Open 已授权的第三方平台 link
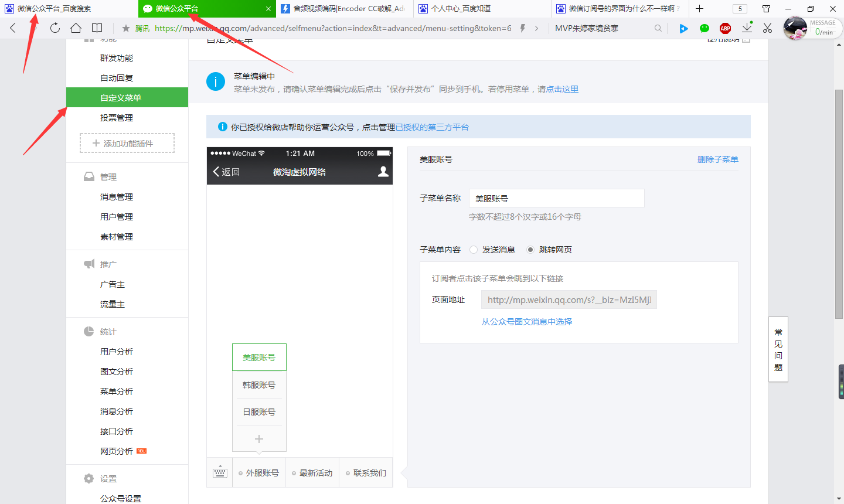 [x=432, y=127]
